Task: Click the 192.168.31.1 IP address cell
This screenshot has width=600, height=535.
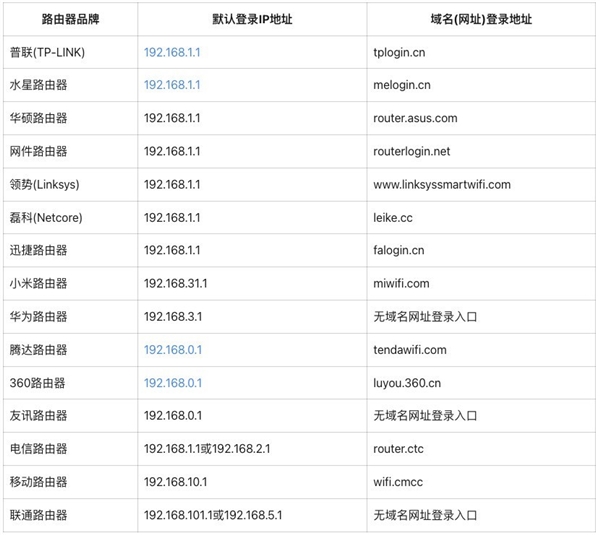Action: [175, 284]
